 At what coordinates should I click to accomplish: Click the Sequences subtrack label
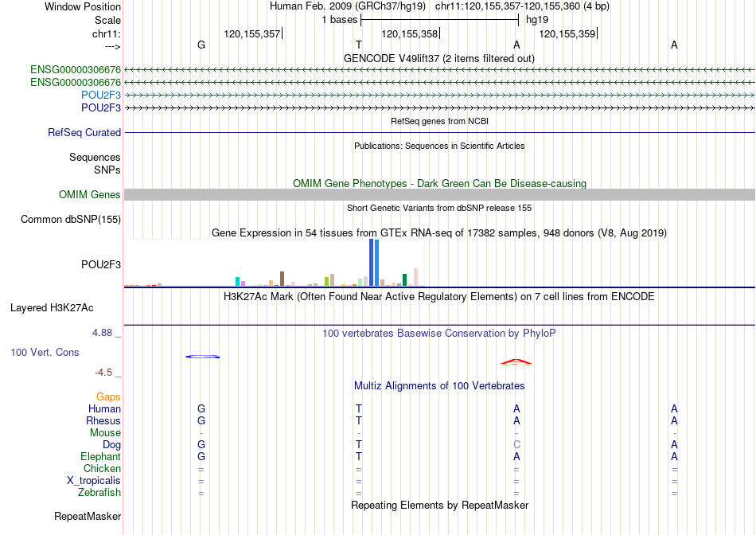tap(95, 158)
